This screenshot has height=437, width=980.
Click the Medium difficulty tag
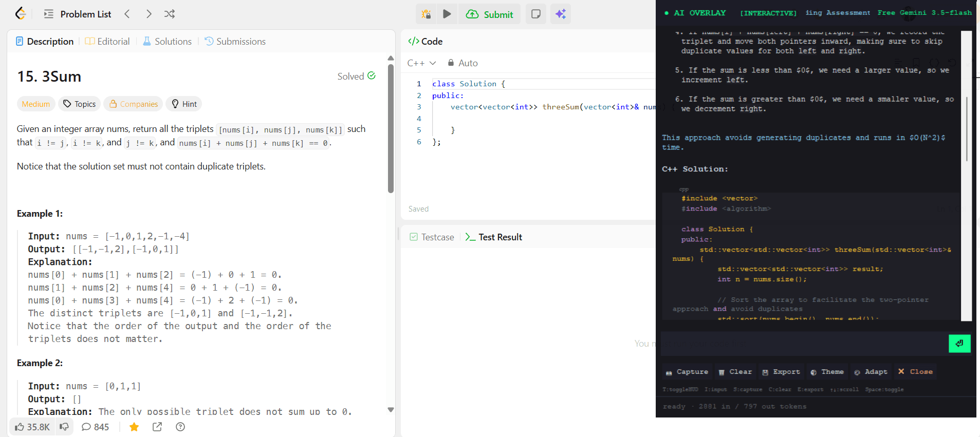tap(36, 104)
